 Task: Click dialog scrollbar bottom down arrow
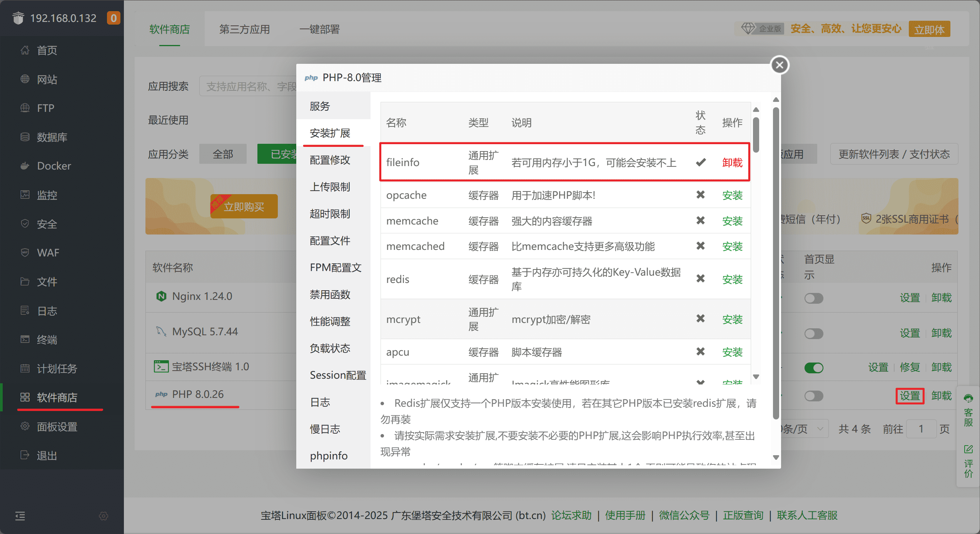[776, 457]
